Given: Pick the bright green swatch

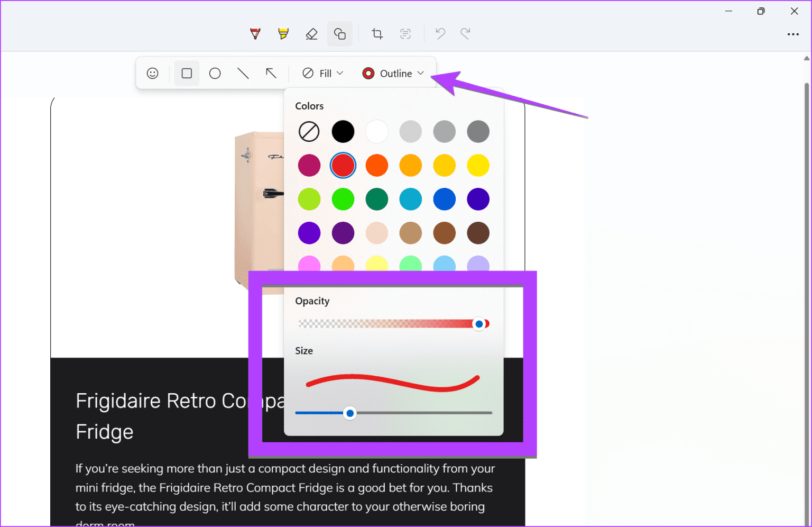Looking at the screenshot, I should coord(343,199).
